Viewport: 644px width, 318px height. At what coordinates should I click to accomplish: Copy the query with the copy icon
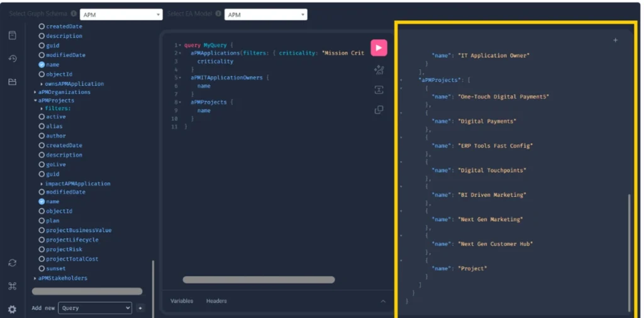tap(379, 110)
